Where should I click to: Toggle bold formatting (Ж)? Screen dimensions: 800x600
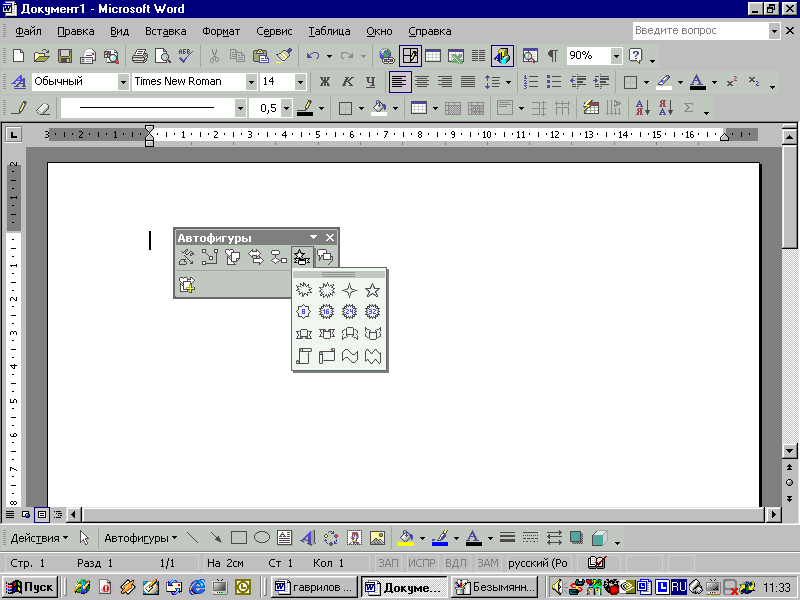(324, 82)
